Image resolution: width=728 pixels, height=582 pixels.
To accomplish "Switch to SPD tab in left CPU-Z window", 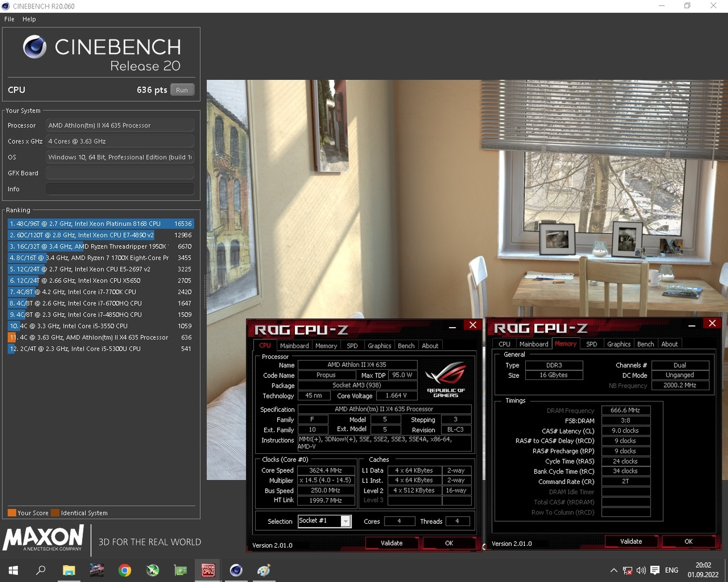I will point(352,346).
